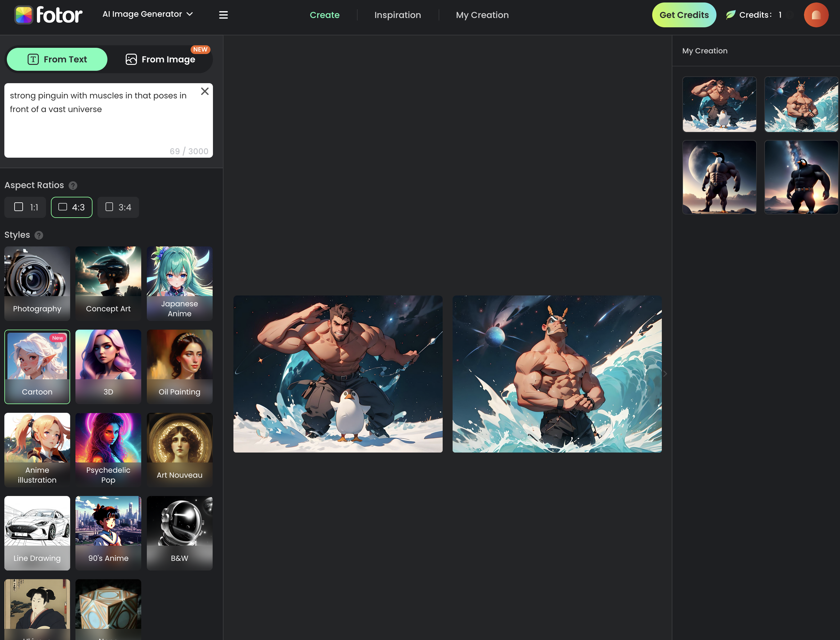Click the next arrow beside generated images
Screen dimensions: 840x640
(x=665, y=374)
